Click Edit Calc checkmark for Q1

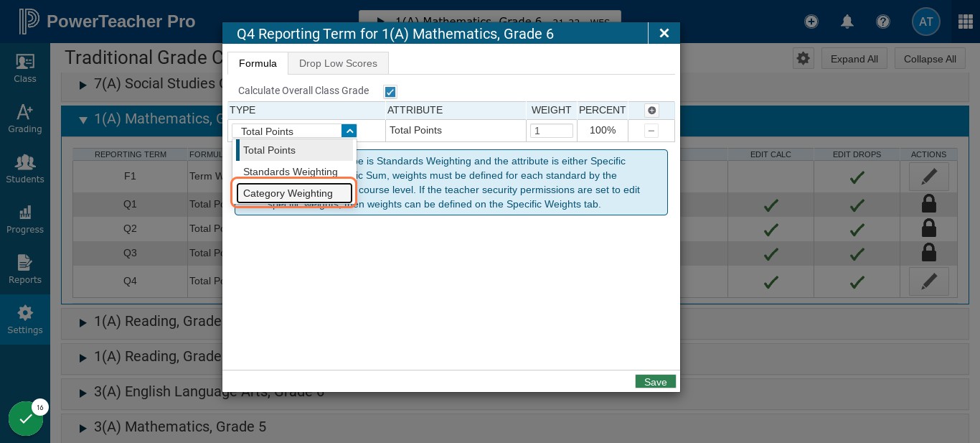(771, 205)
